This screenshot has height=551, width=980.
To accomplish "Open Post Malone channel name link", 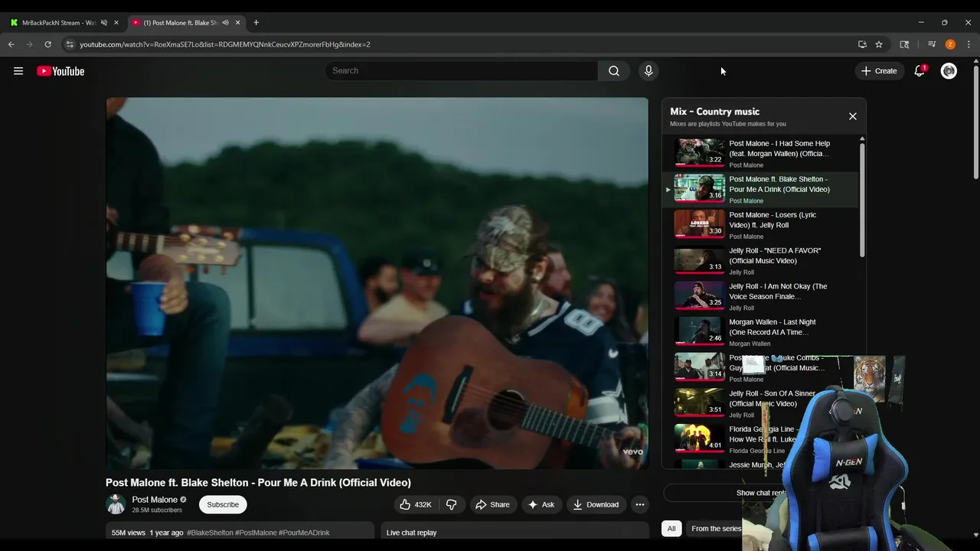I will [155, 500].
